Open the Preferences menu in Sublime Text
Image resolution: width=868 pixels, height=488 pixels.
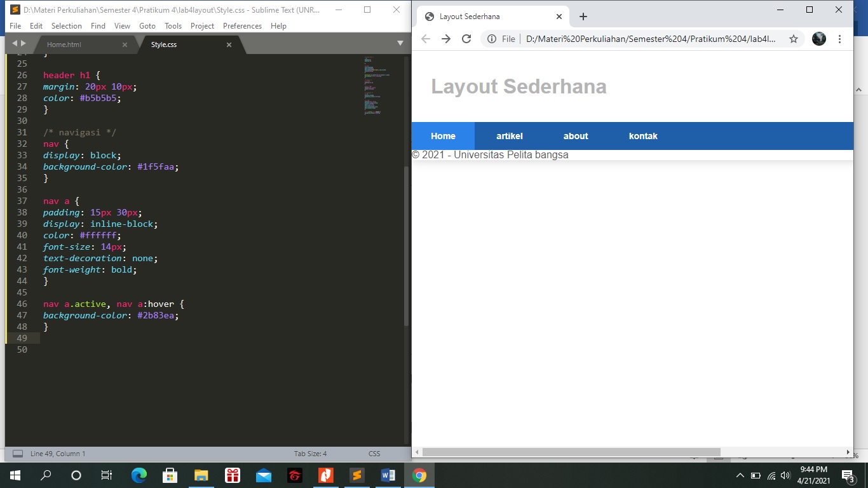(x=242, y=26)
